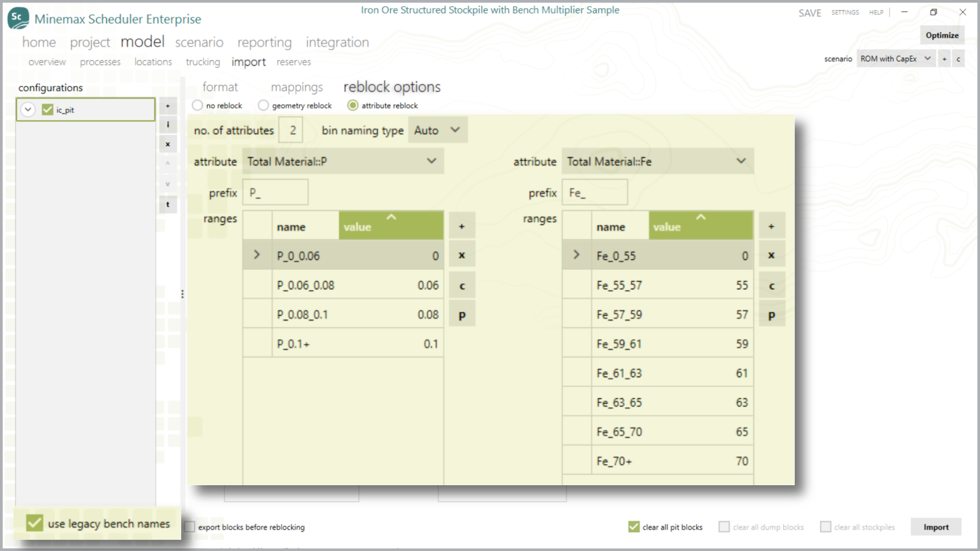Open the mappings import section
This screenshot has height=551, width=980.
[297, 87]
